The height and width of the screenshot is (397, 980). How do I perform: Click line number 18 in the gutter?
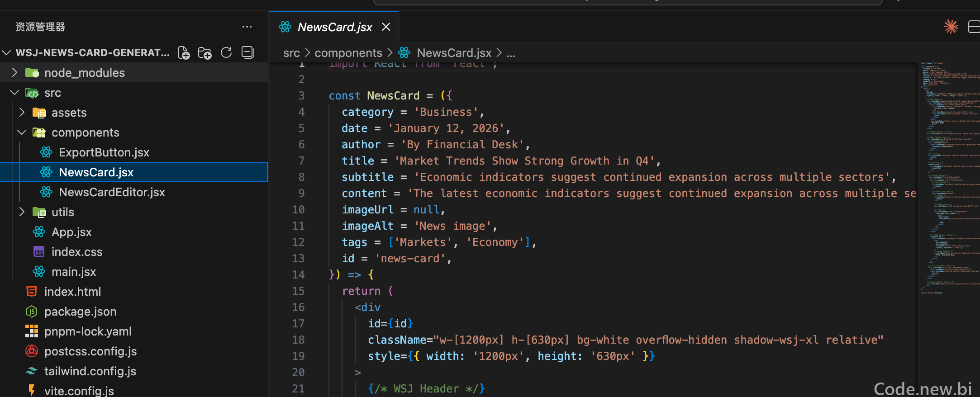pos(298,340)
